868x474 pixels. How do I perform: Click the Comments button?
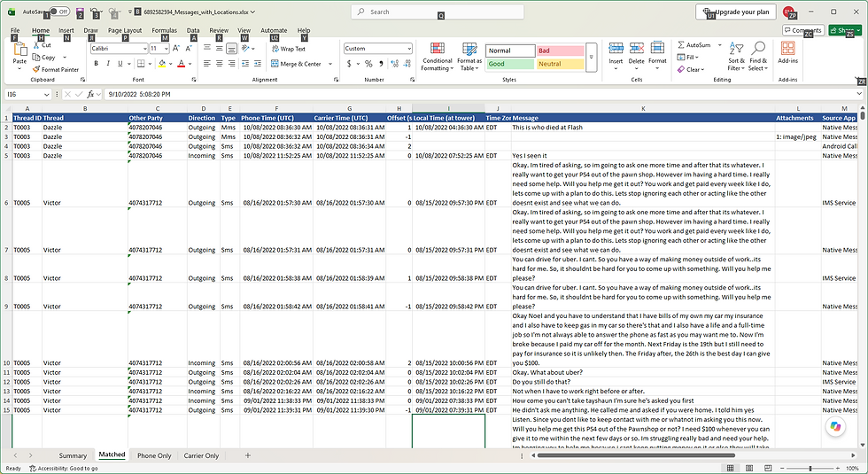[803, 30]
